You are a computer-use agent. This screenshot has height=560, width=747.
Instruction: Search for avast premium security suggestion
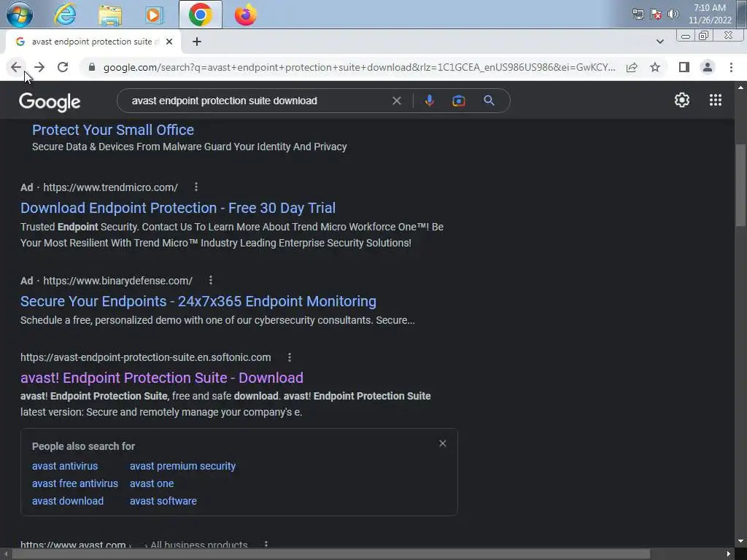pos(182,466)
